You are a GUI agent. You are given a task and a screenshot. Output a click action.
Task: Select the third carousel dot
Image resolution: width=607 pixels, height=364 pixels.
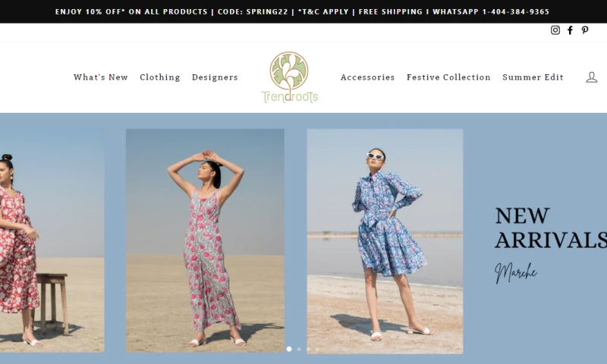[x=308, y=349]
